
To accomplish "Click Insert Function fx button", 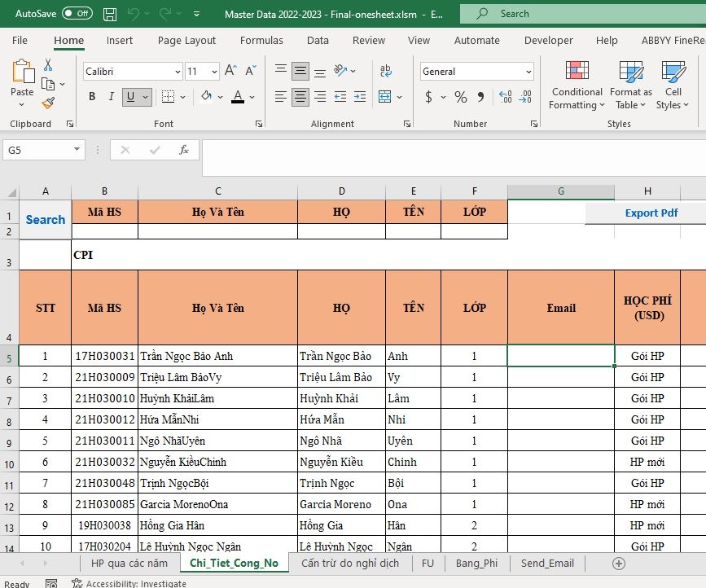I will click(184, 150).
